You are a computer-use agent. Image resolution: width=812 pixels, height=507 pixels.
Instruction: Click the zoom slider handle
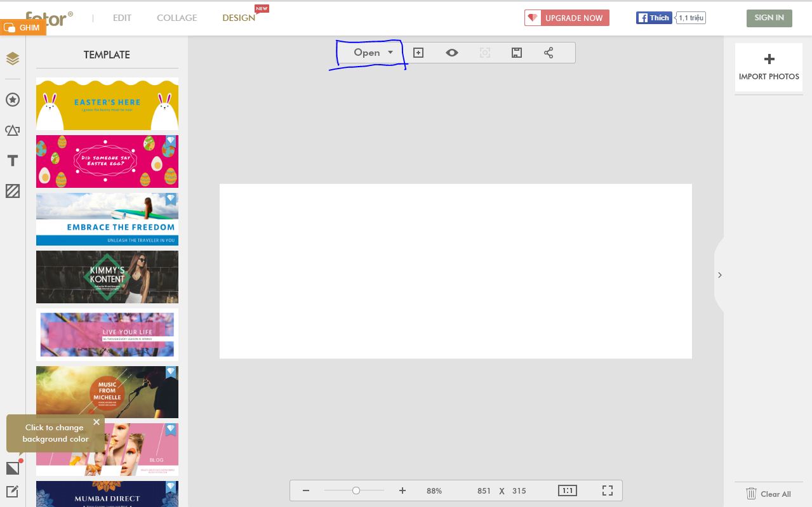coord(356,491)
